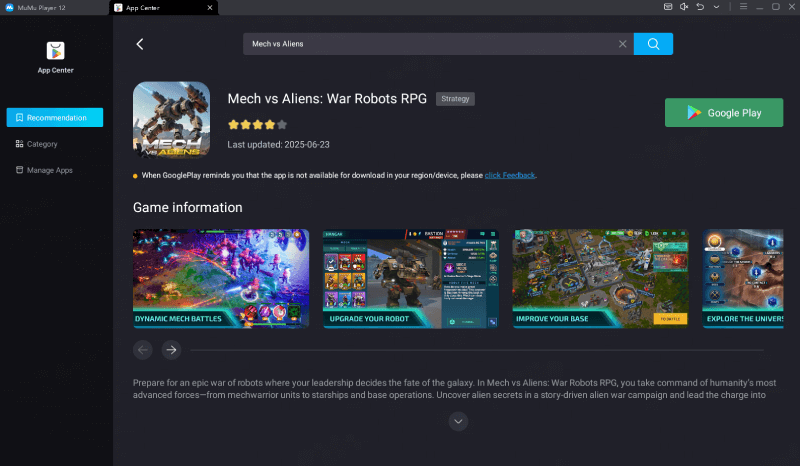
Task: Click the Strategy genre tag
Action: point(455,99)
